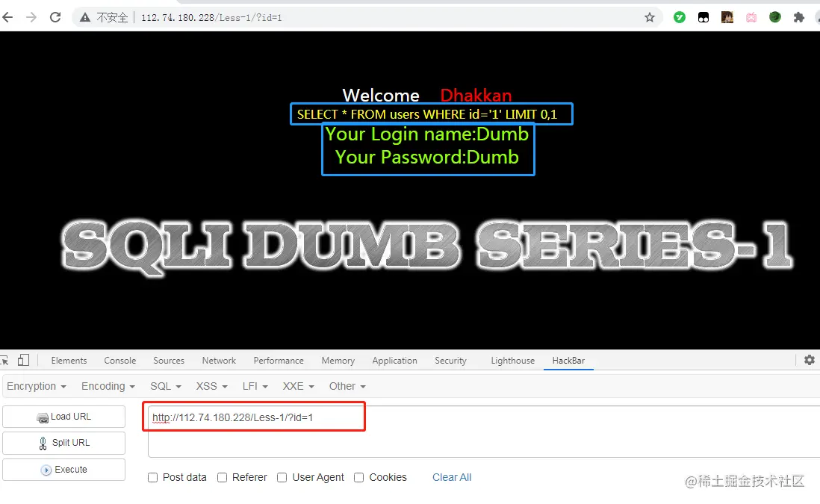Toggle DevTools element inspector icon
820x504 pixels.
(x=4, y=360)
